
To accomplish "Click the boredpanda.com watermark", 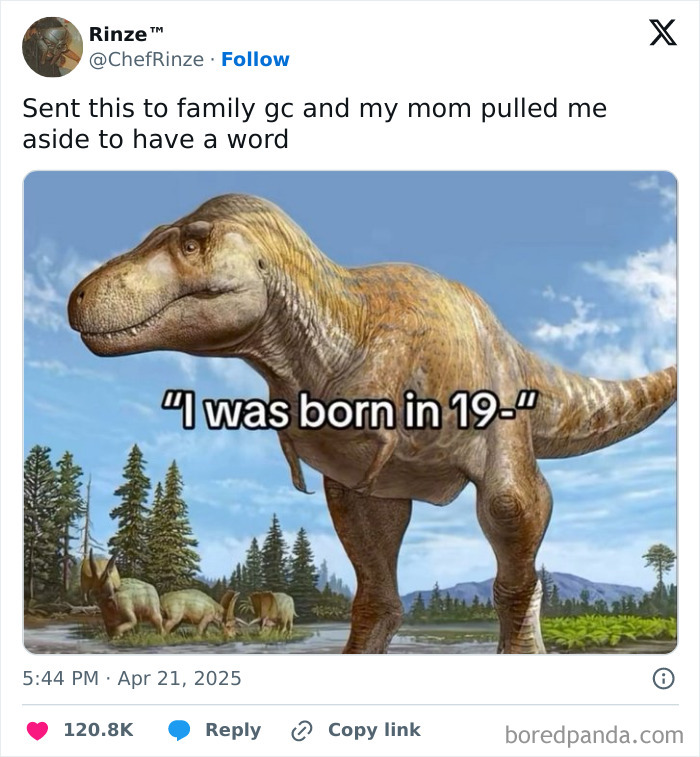I will [x=593, y=736].
